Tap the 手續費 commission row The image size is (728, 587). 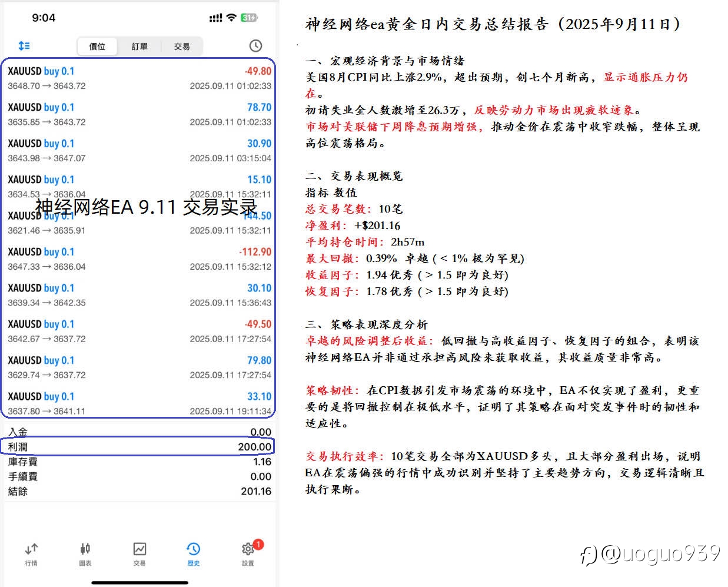tap(139, 476)
